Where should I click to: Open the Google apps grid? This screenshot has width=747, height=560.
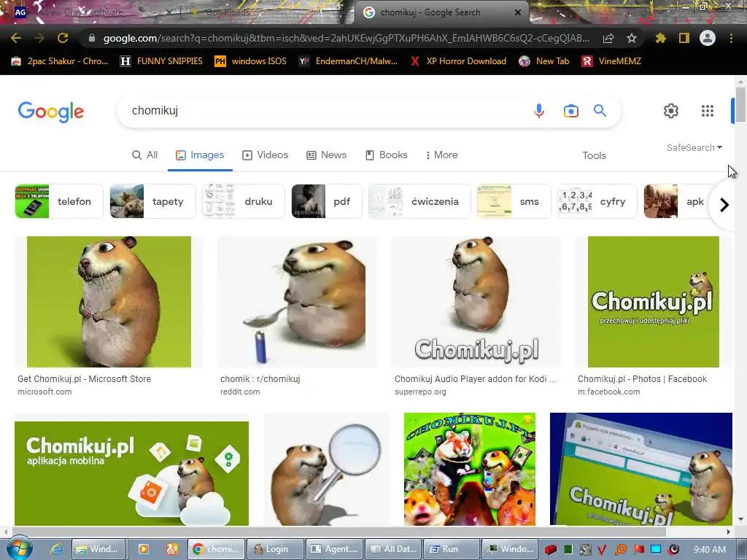[708, 111]
